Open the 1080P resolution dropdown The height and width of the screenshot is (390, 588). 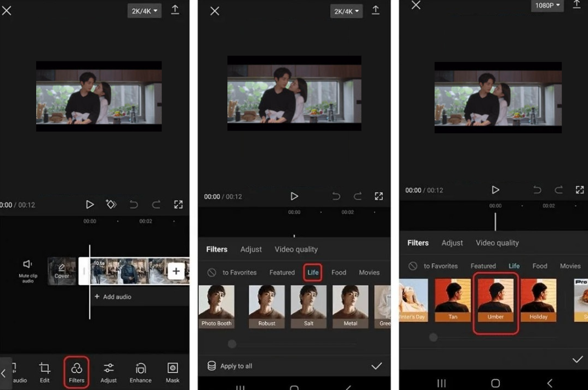[547, 5]
